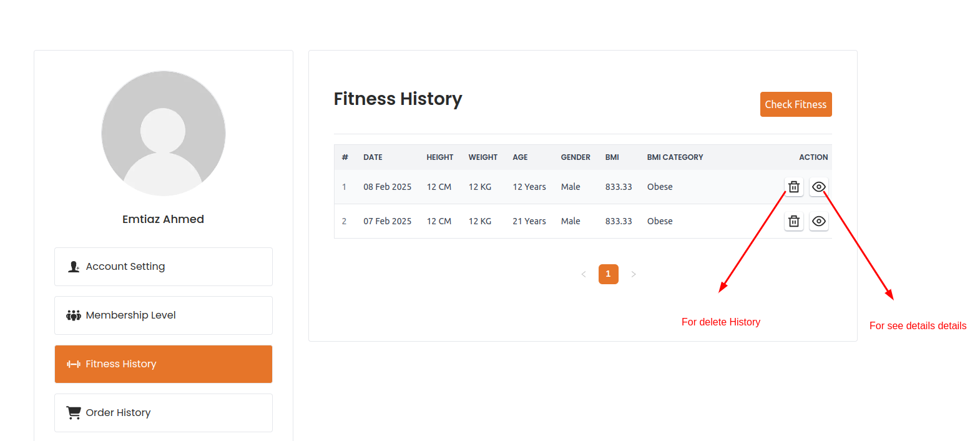Click the WEIGHT column header
Screen dimensions: 980x441
coord(483,157)
